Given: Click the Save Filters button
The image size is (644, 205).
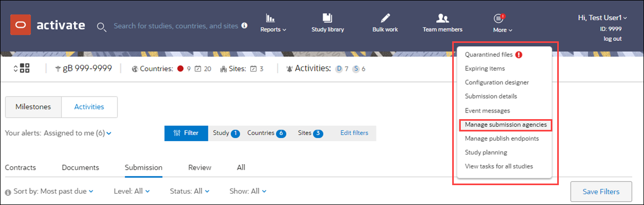Looking at the screenshot, I should click(600, 192).
